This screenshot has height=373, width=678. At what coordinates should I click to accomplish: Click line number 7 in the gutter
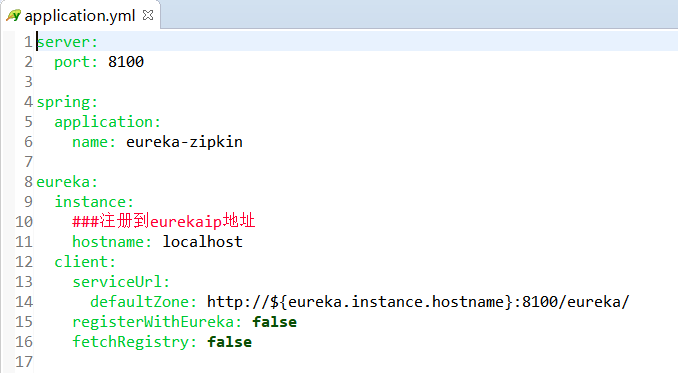pos(29,162)
